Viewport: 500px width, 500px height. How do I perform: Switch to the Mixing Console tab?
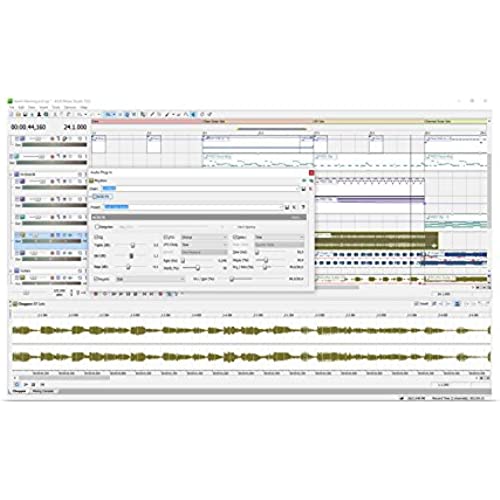pyautogui.click(x=43, y=391)
